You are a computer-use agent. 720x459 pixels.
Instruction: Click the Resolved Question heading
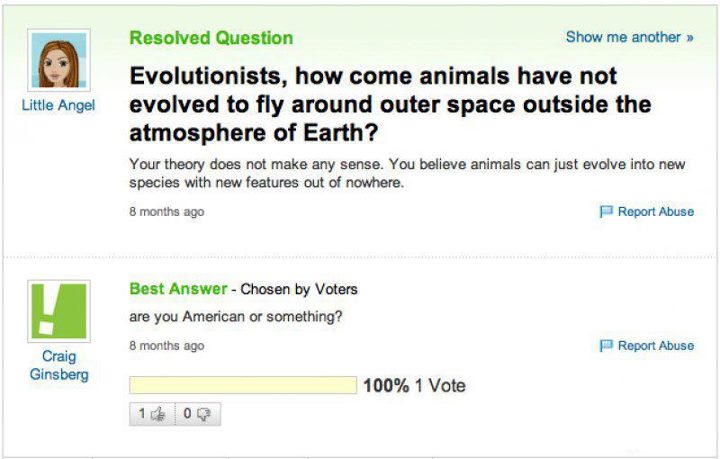pyautogui.click(x=211, y=38)
